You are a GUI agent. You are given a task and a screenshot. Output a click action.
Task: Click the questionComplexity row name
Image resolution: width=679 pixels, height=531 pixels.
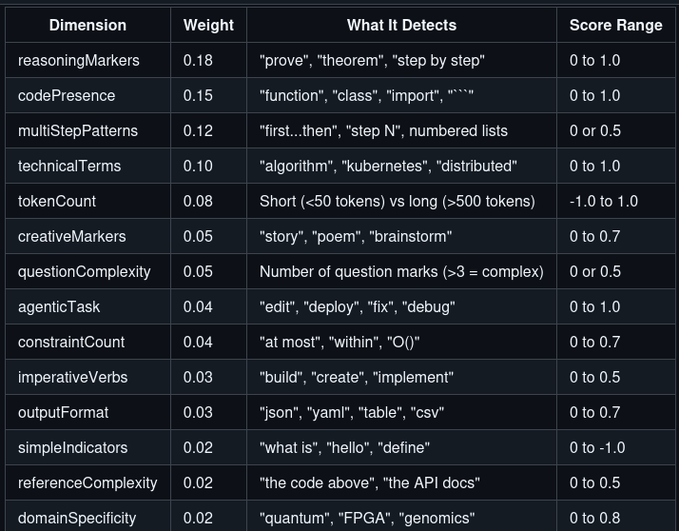coord(84,271)
